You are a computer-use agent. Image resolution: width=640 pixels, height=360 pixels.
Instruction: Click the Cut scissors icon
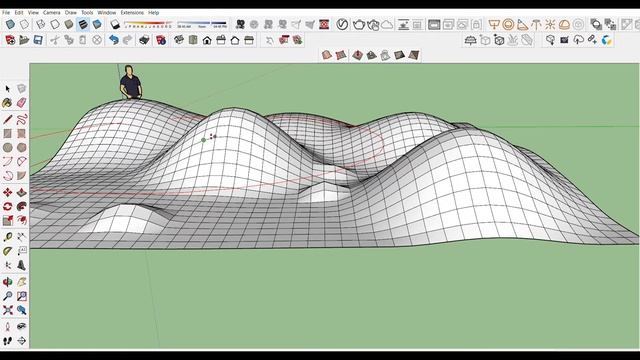[54, 40]
